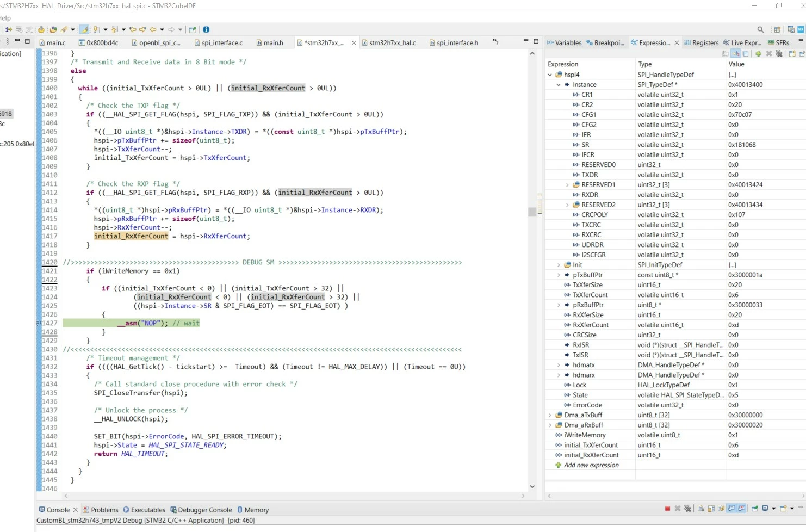Add new expression with green plus icon
The height and width of the screenshot is (532, 806).
pos(758,53)
